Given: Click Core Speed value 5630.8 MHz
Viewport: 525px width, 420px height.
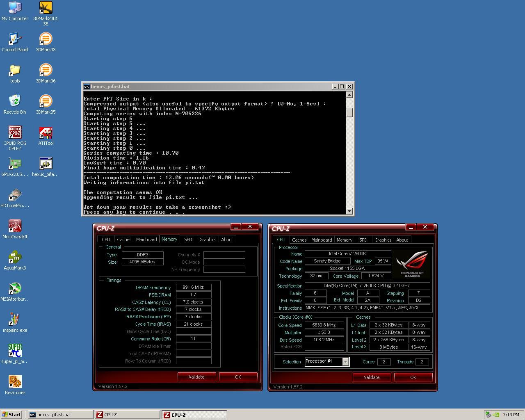Looking at the screenshot, I should 324,325.
